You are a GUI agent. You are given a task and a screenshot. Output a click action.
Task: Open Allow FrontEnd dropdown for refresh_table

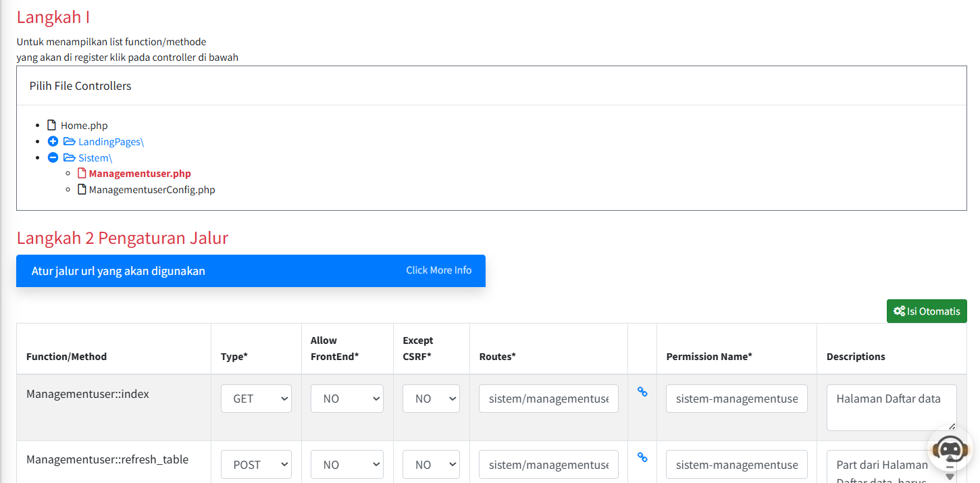347,465
